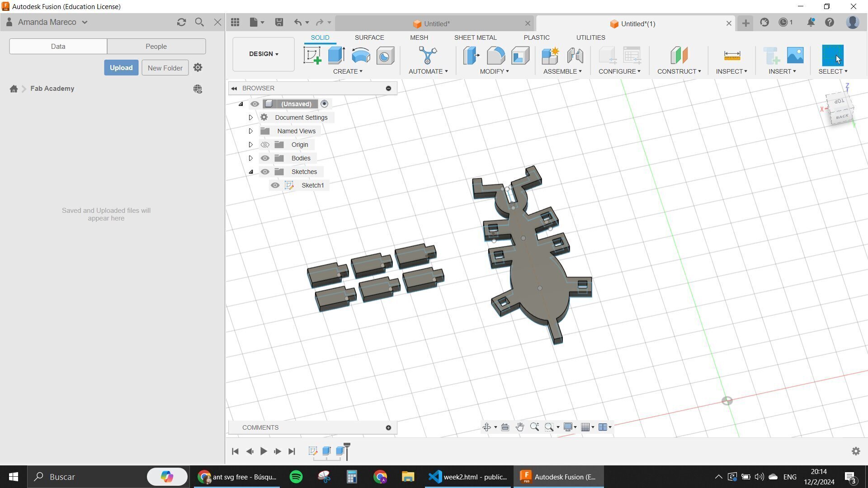Select the Extrude tool
This screenshot has width=868, height=488.
coord(336,56)
